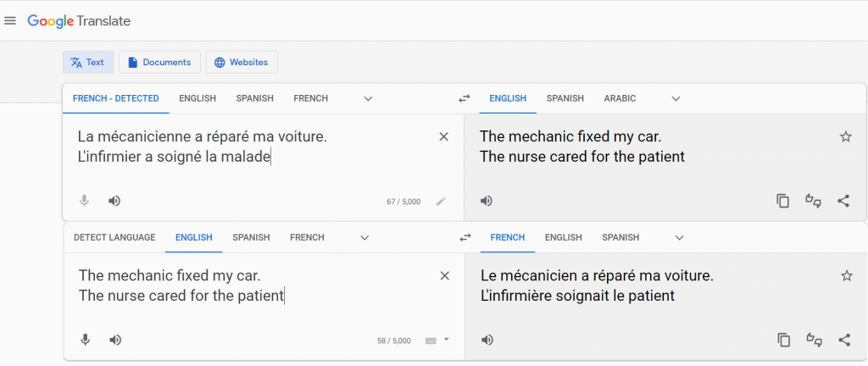Select ARABIC as the top target language
This screenshot has width=868, height=366.
coord(620,98)
